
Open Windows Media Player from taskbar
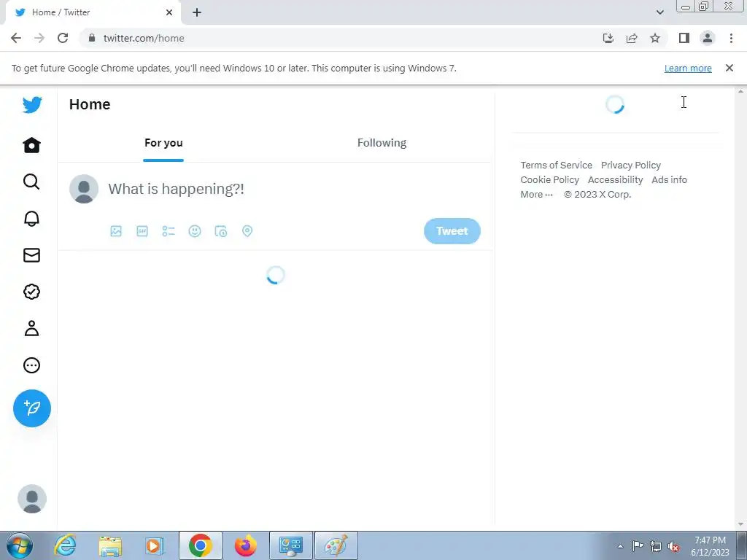155,545
